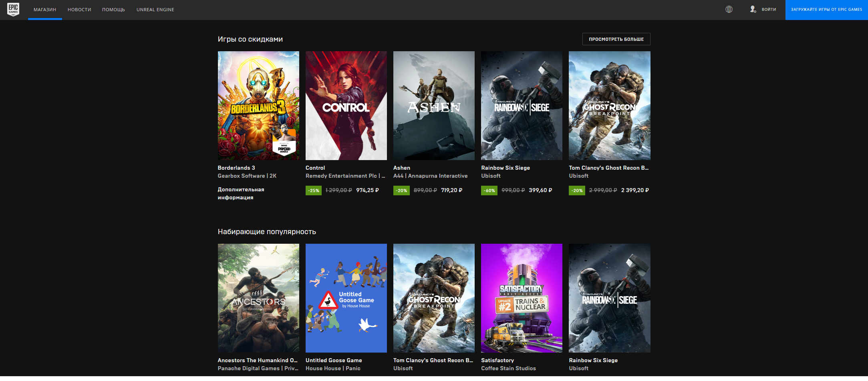The image size is (868, 381).
Task: Click Satisfactory title text
Action: point(497,360)
